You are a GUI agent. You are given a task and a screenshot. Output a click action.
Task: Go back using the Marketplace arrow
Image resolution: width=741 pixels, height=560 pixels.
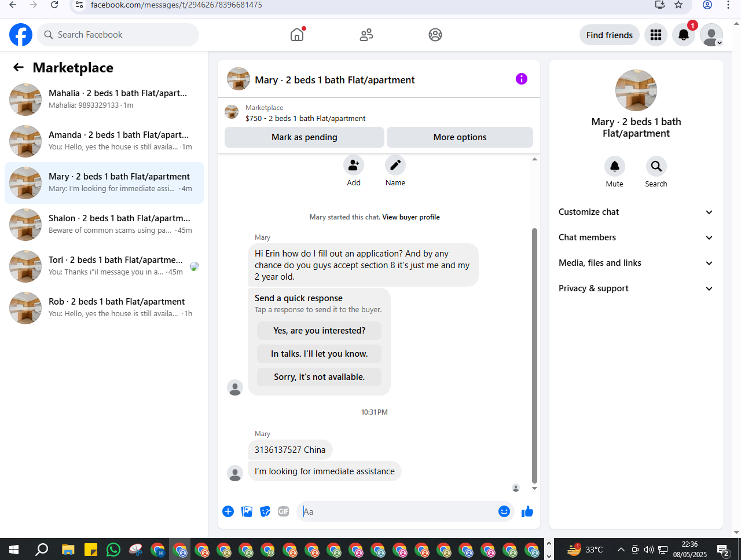[x=19, y=68]
